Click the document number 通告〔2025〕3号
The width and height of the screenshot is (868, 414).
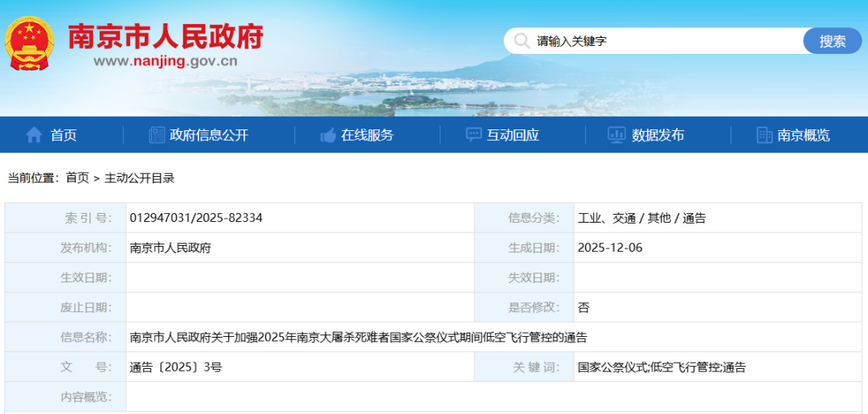pos(176,367)
